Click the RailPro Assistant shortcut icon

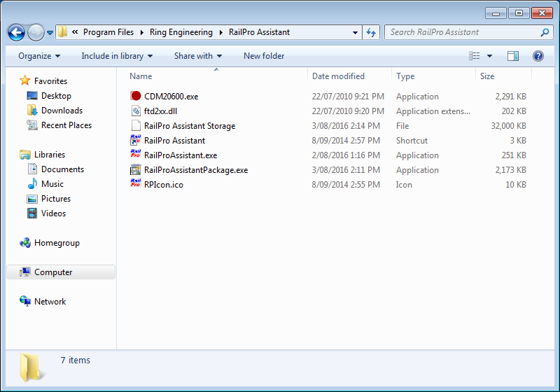[x=136, y=141]
